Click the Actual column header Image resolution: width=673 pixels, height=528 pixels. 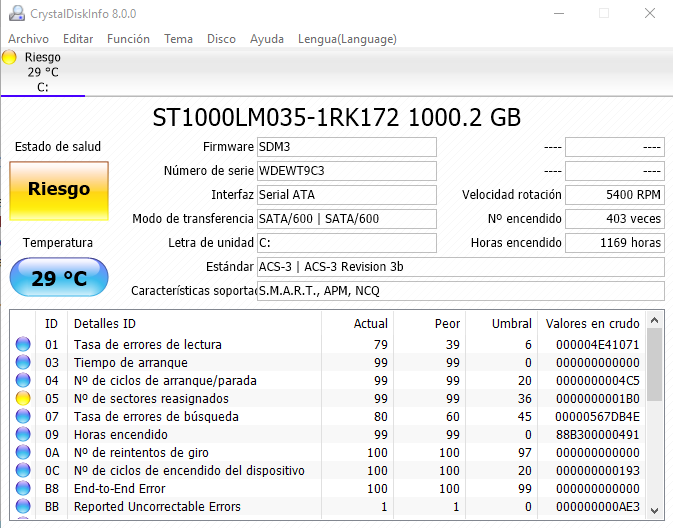click(357, 324)
